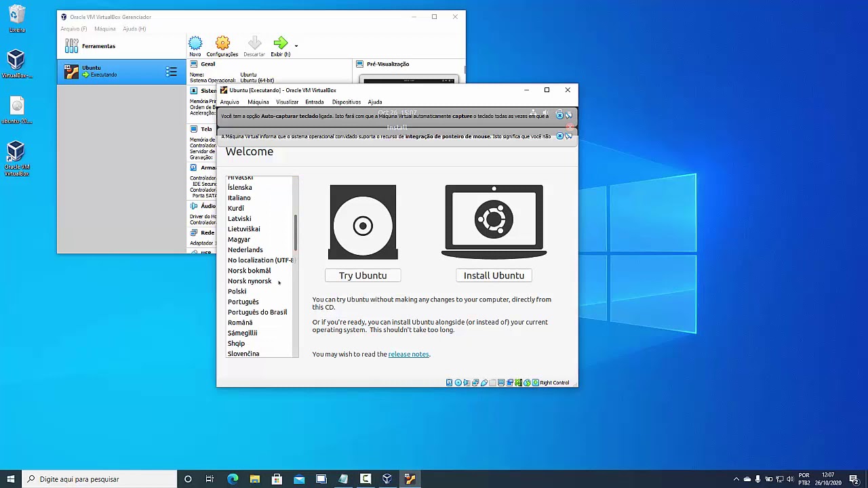Click display settings icon in VM status bar
Screen dimensions: 868x488
click(x=501, y=383)
